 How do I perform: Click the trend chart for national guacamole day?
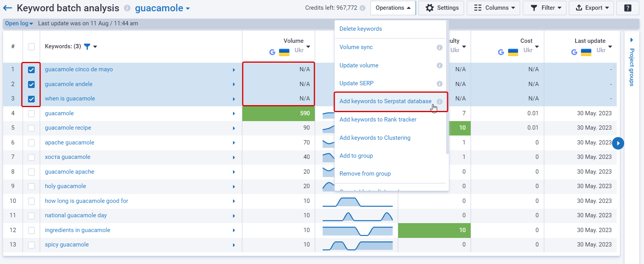click(x=358, y=216)
